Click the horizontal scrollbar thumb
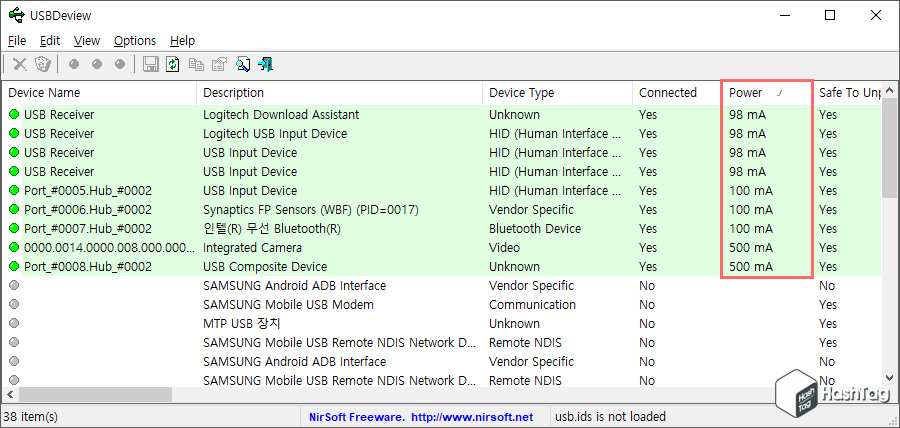The width and height of the screenshot is (900, 428). 95,394
